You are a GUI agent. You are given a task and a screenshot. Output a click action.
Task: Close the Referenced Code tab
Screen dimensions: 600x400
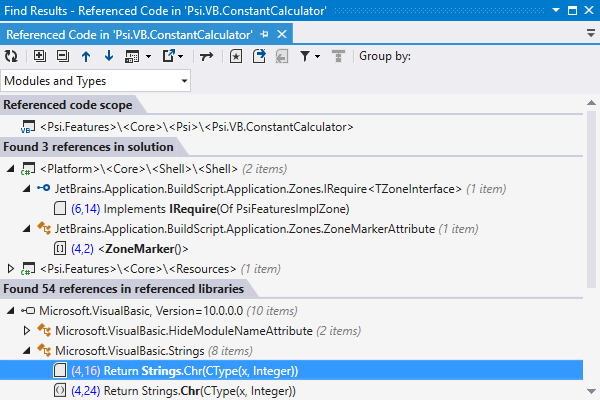282,34
